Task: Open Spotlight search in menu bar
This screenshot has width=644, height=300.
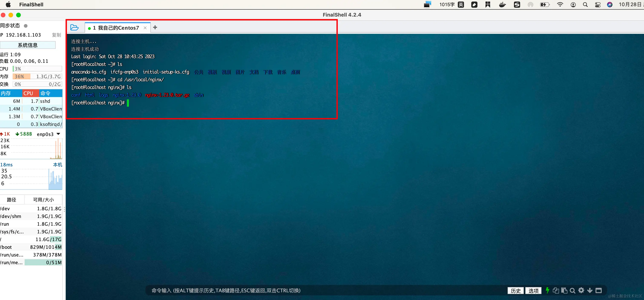Action: tap(585, 4)
